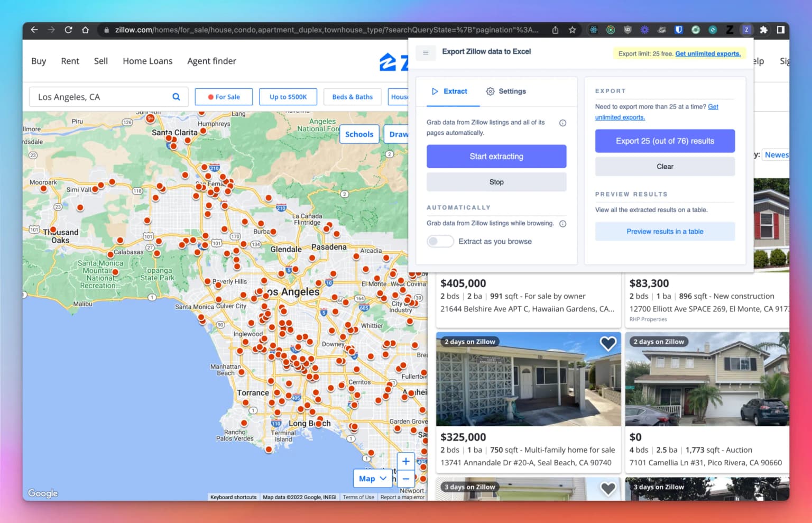This screenshot has height=523, width=812.
Task: Zoom out on the map
Action: coord(405,479)
